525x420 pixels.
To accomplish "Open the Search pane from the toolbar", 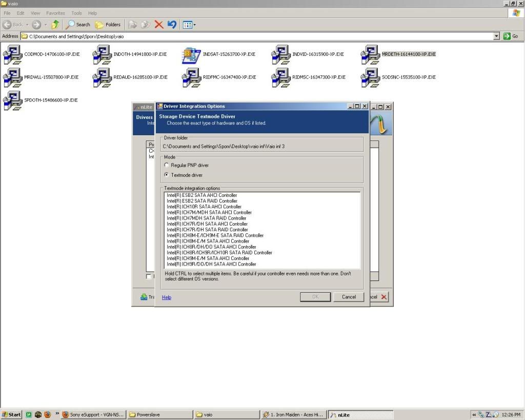I will 78,25.
